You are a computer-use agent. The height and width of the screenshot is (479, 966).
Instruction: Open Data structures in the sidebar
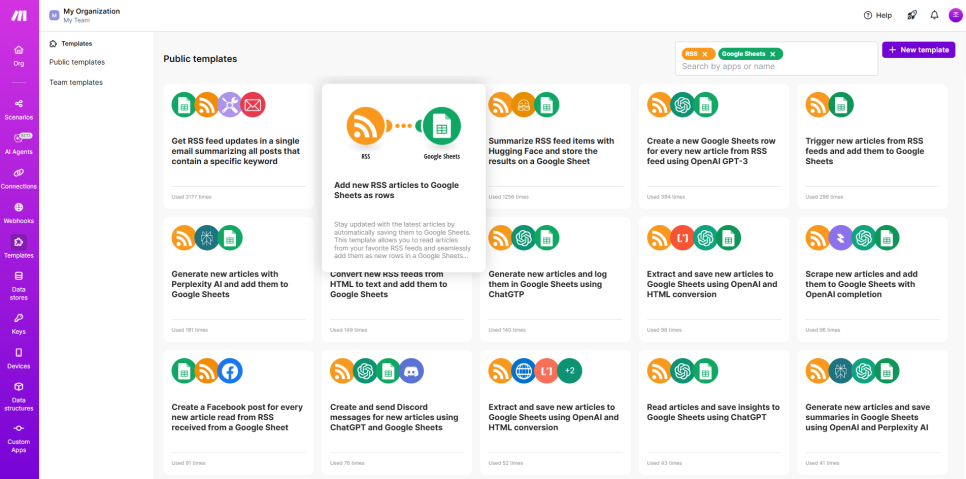tap(19, 396)
